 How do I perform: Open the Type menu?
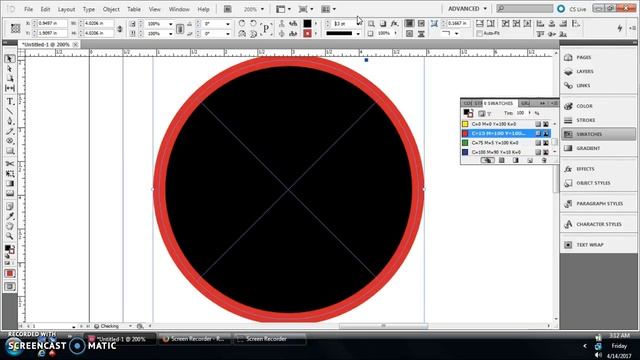tap(89, 9)
